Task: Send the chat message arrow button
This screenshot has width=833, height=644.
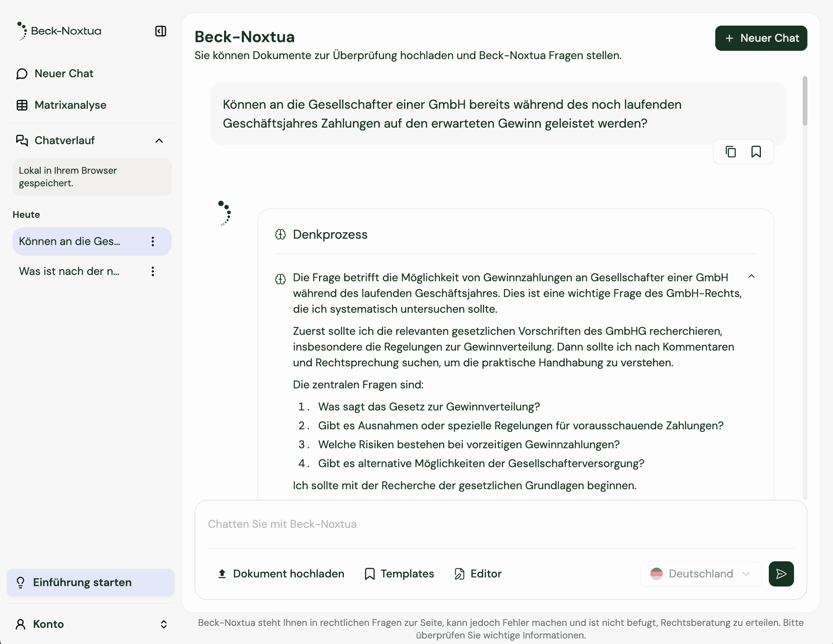Action: [x=781, y=574]
